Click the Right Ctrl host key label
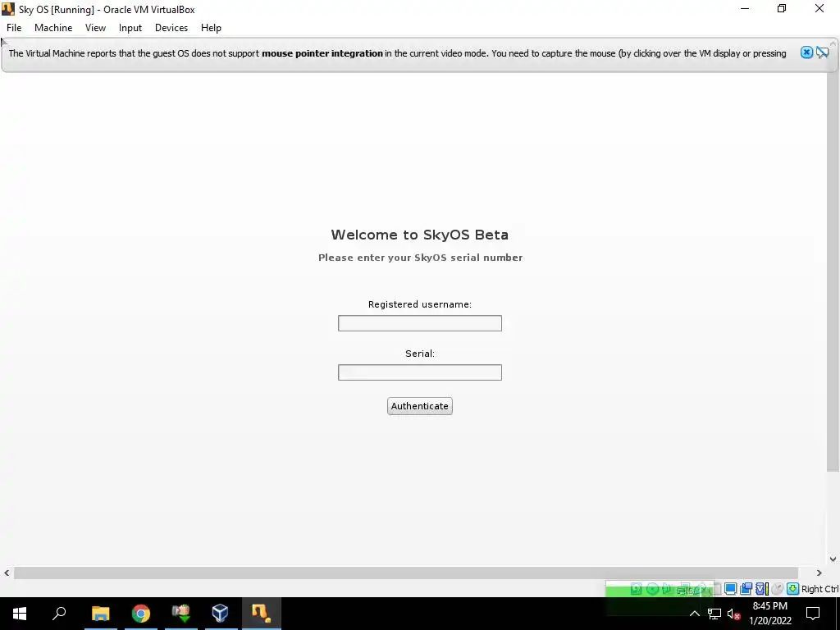This screenshot has width=840, height=630. 819,589
